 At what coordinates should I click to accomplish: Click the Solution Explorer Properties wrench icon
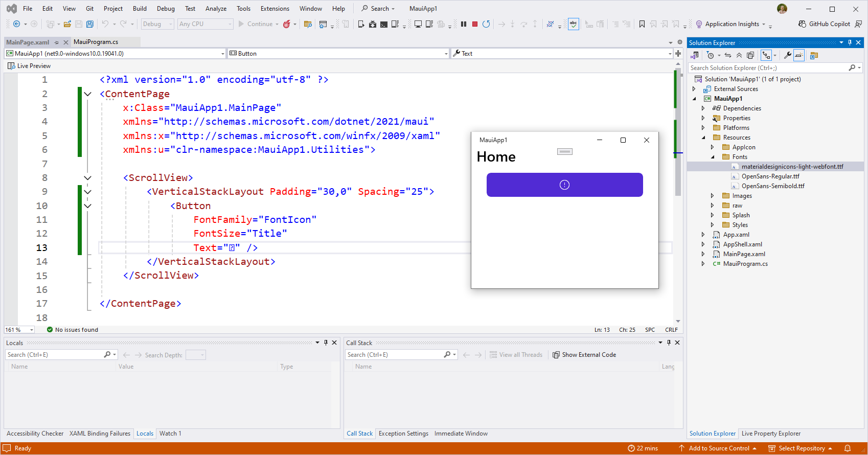788,55
